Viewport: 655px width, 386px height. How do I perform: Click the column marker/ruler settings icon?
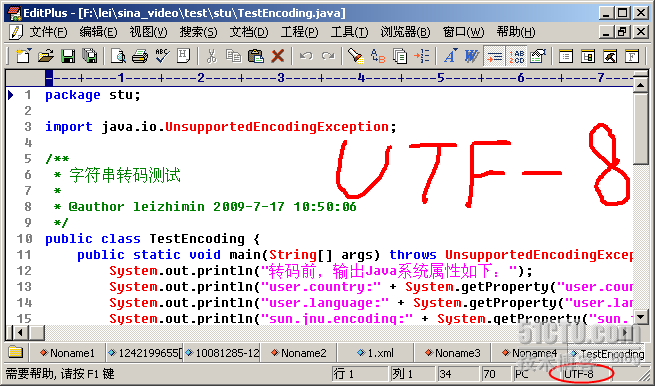538,56
